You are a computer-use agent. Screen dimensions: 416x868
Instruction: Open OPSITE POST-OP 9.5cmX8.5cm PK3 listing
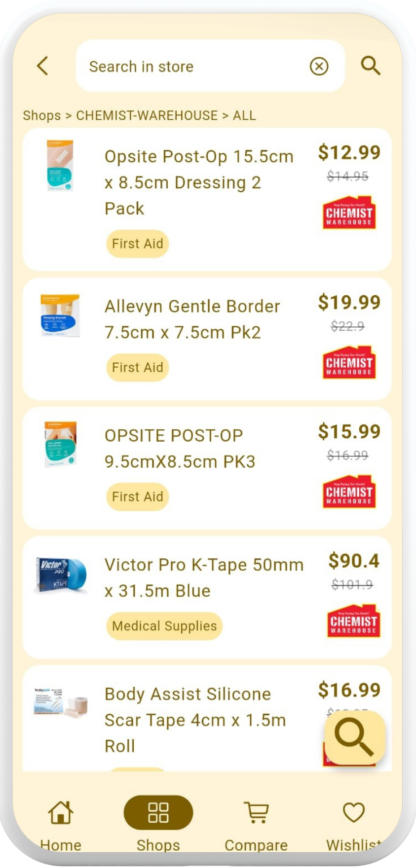coord(180,449)
